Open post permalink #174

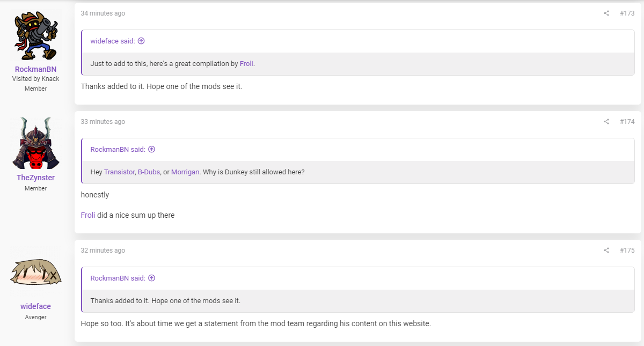(627, 122)
